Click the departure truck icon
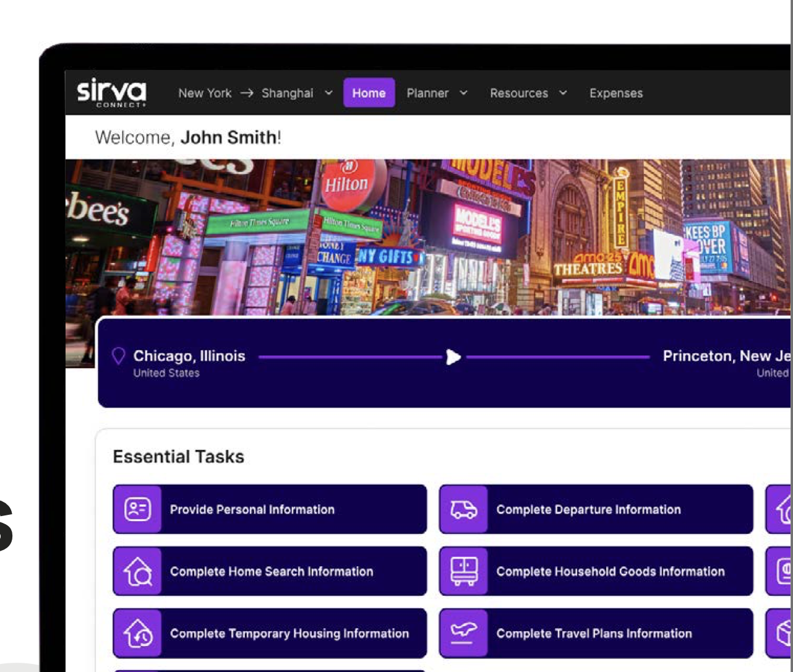This screenshot has width=793, height=672. coord(463,509)
